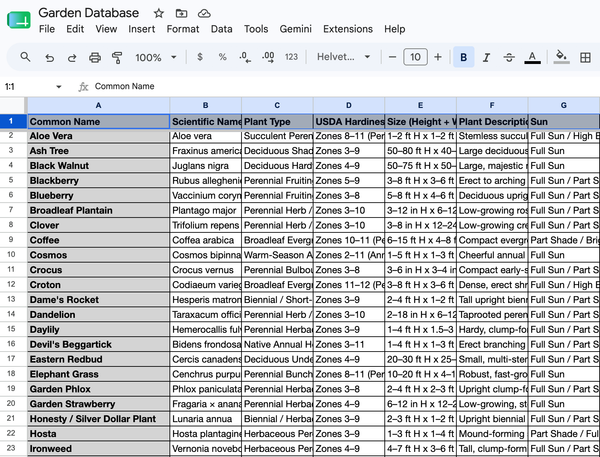Click the print icon
600x457 pixels.
[95, 58]
